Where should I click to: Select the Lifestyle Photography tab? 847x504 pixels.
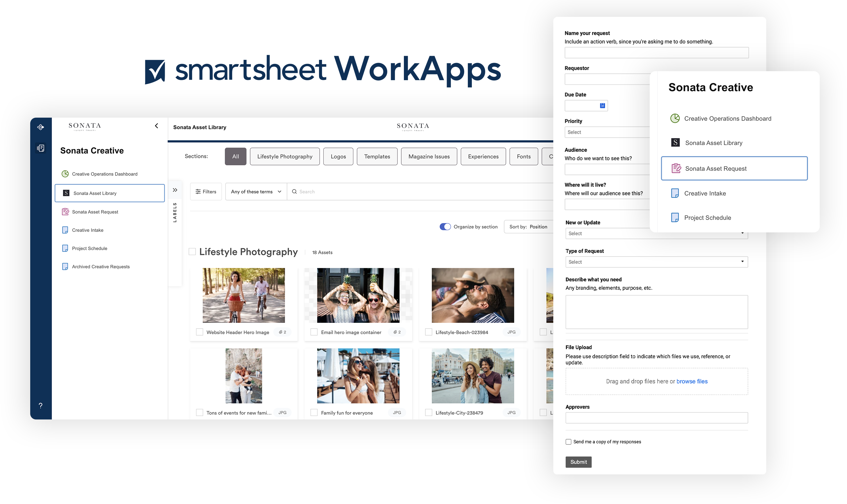[285, 157]
